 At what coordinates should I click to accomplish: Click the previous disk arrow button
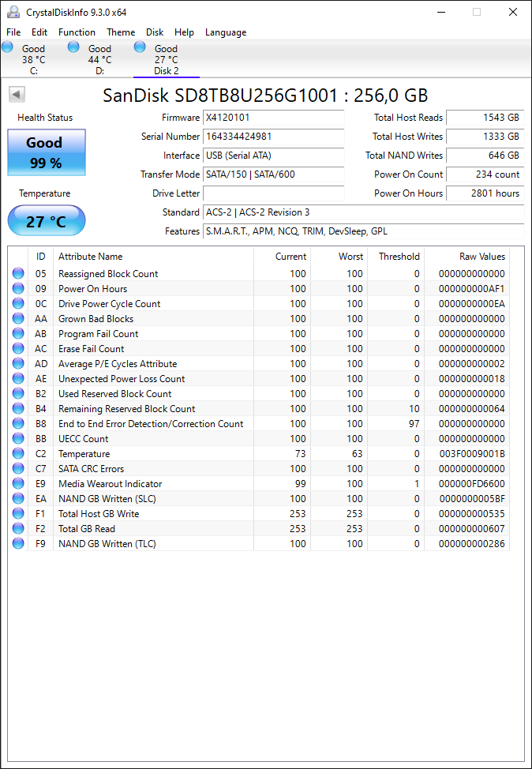[17, 95]
